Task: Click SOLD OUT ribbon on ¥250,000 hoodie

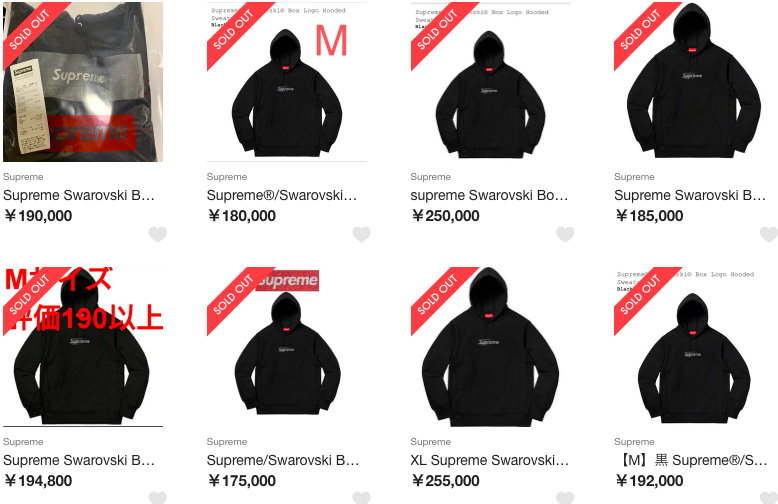Action: pyautogui.click(x=438, y=31)
